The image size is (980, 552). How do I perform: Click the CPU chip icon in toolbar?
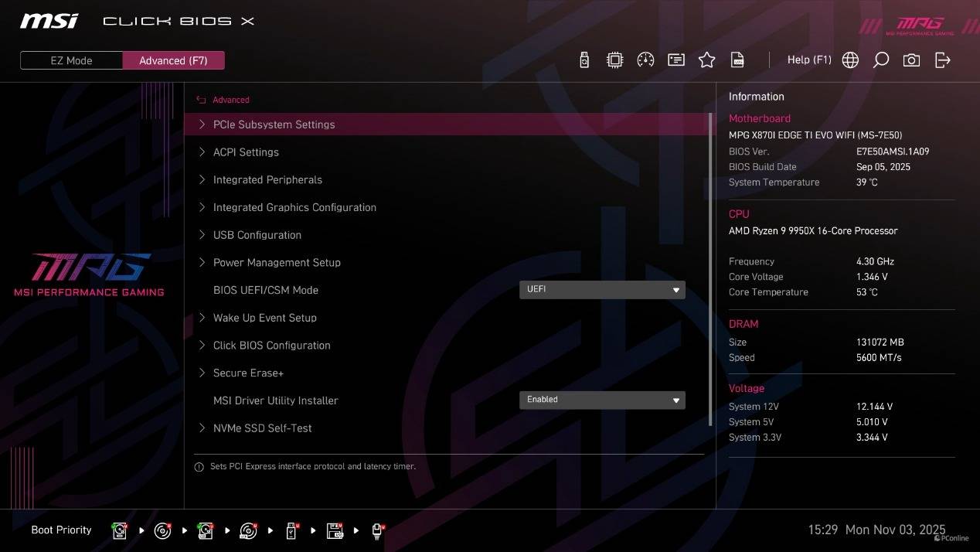click(614, 60)
